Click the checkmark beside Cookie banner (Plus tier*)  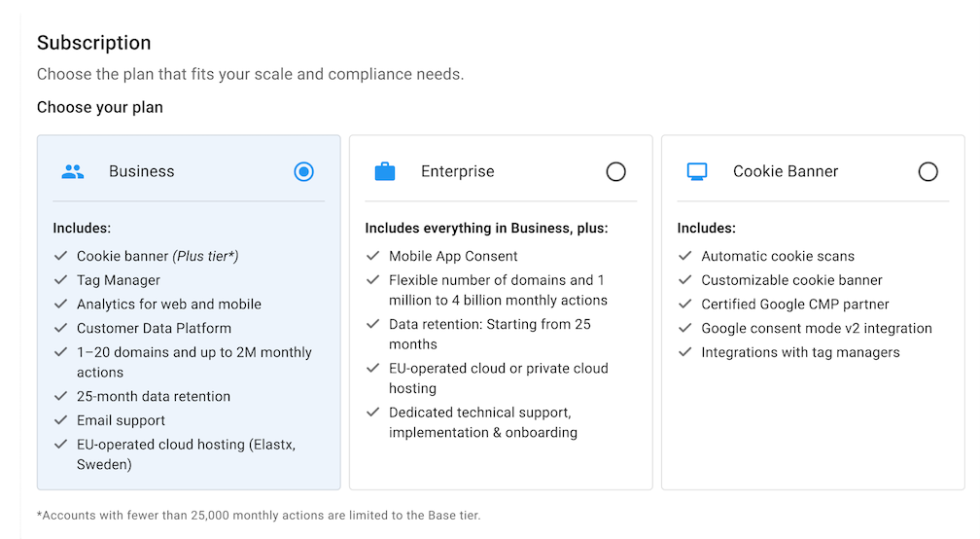click(60, 256)
